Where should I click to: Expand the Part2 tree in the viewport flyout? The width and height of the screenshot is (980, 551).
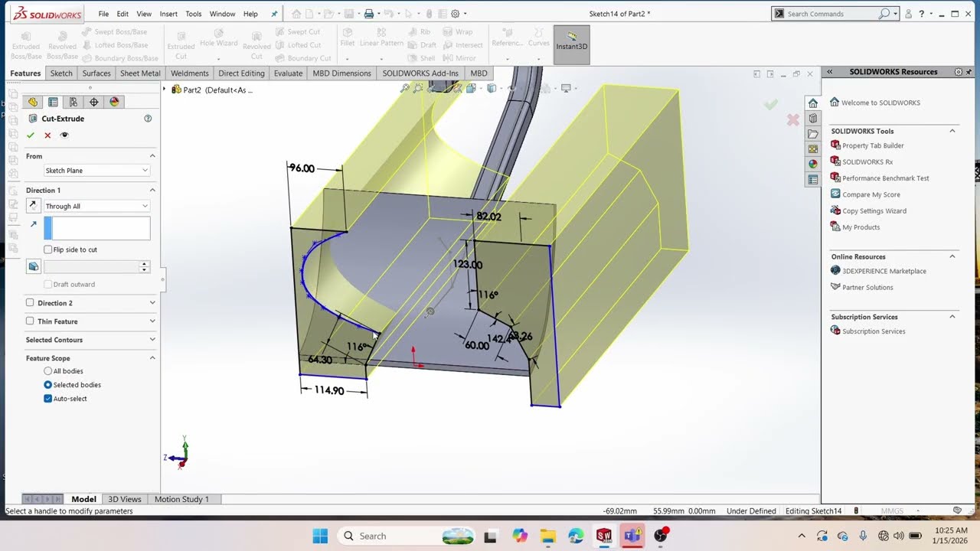tap(164, 90)
